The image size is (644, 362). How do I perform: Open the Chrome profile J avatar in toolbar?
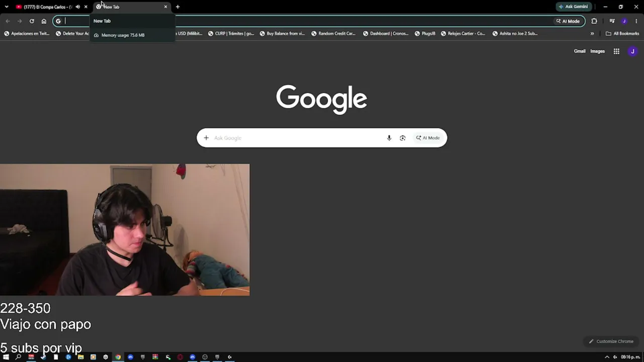tap(624, 21)
